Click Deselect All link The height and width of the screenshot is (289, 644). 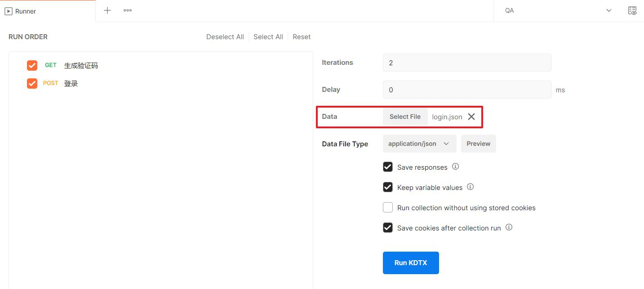[225, 37]
